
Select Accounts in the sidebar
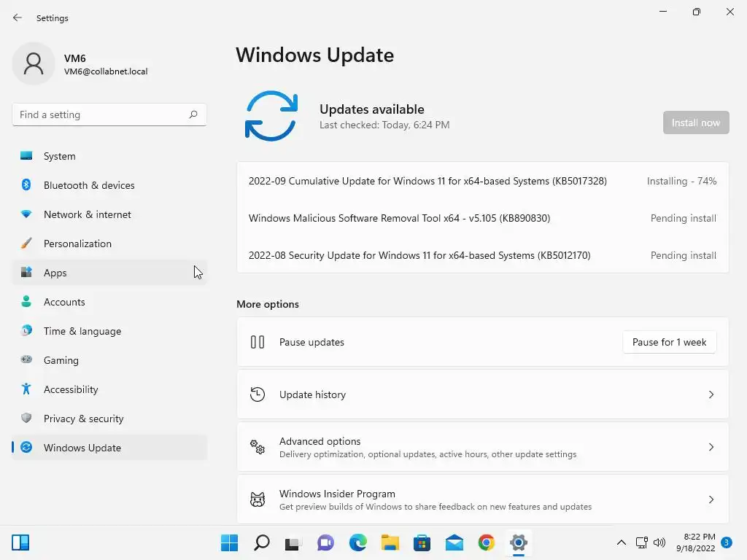109,302
